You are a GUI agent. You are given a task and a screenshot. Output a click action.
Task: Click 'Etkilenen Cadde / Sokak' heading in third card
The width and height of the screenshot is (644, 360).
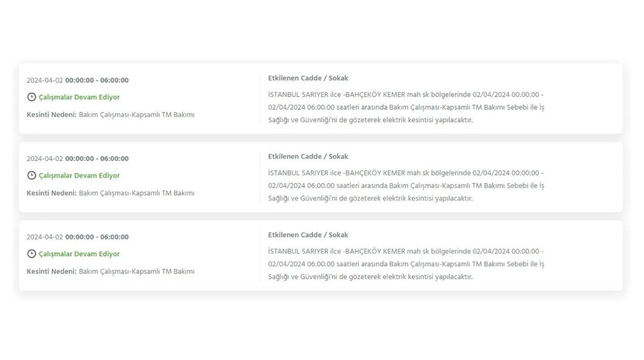(x=308, y=235)
